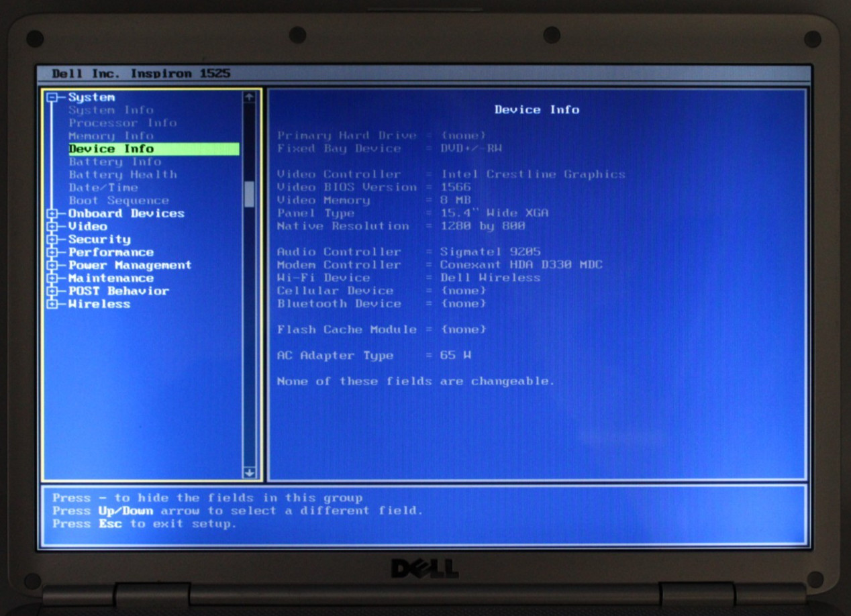Select Date/Time in the tree
Image resolution: width=851 pixels, height=616 pixels.
coord(103,188)
